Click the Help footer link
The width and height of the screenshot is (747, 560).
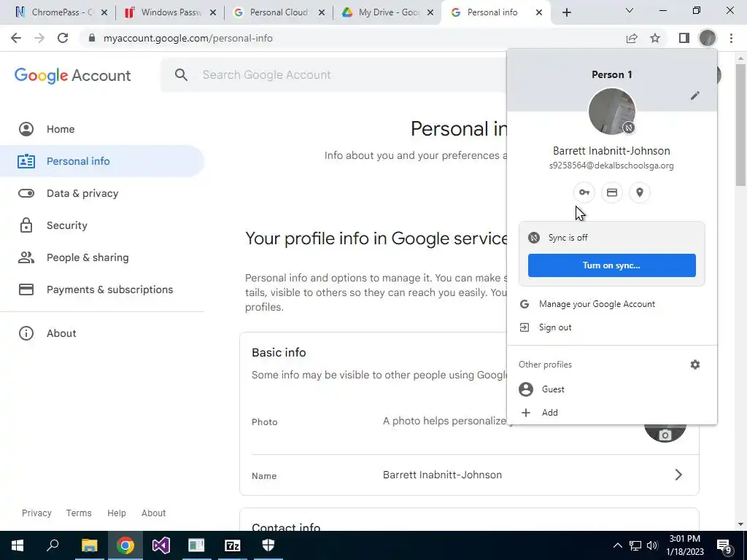click(116, 513)
